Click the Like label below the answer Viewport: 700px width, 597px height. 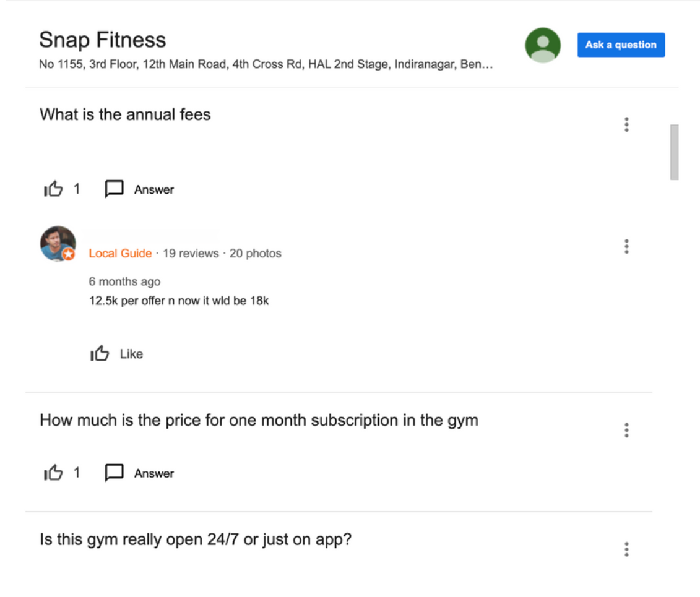pyautogui.click(x=131, y=354)
